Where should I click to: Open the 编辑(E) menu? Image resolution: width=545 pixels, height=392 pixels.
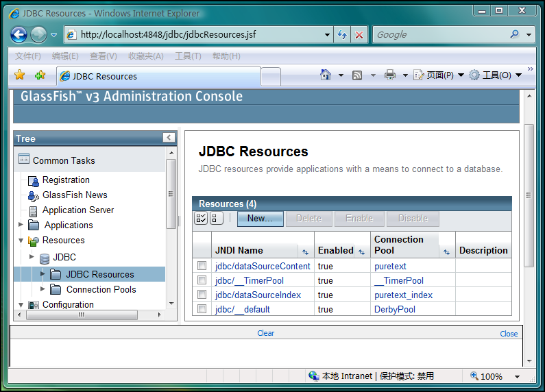coord(65,56)
